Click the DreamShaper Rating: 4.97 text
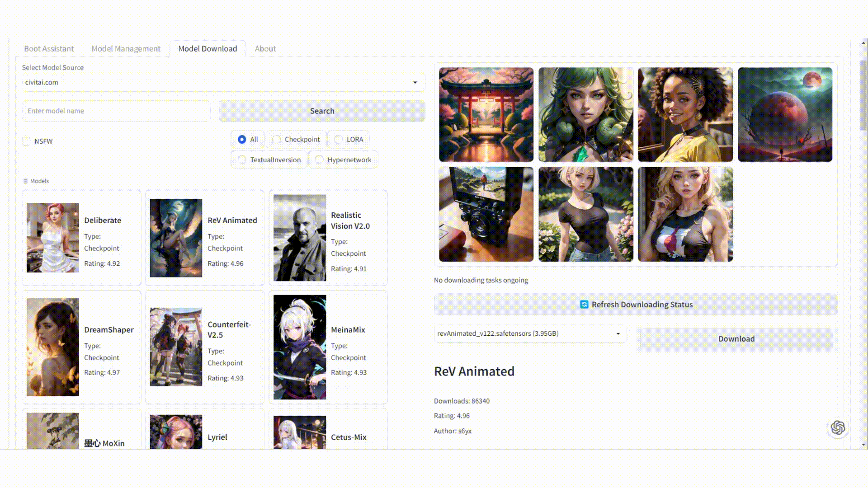The width and height of the screenshot is (868, 488). 102,373
